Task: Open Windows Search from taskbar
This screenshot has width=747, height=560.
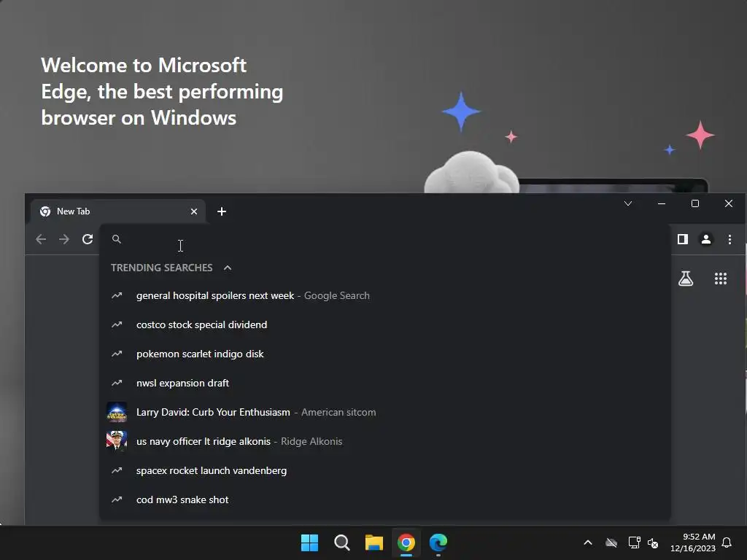Action: [x=341, y=542]
